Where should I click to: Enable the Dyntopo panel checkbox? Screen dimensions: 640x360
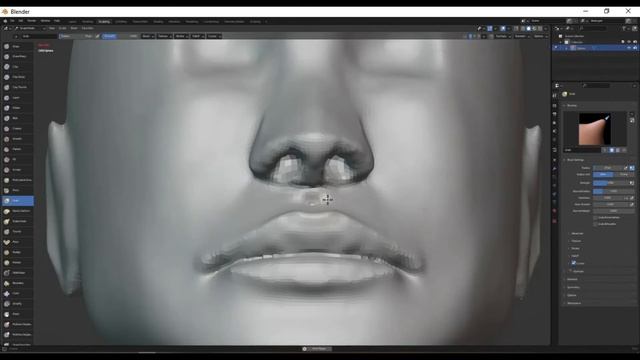tap(571, 271)
